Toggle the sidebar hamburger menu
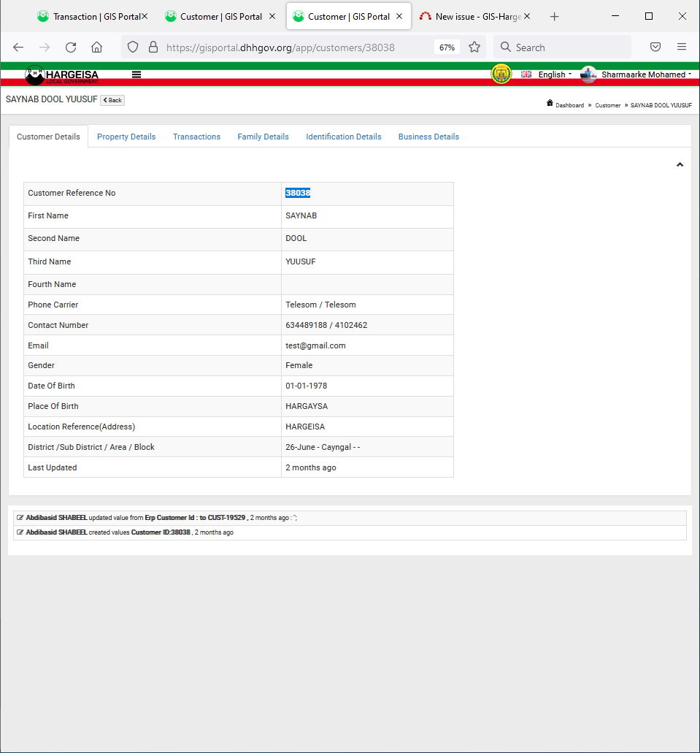Screen dimensions: 700x753 pos(136,74)
